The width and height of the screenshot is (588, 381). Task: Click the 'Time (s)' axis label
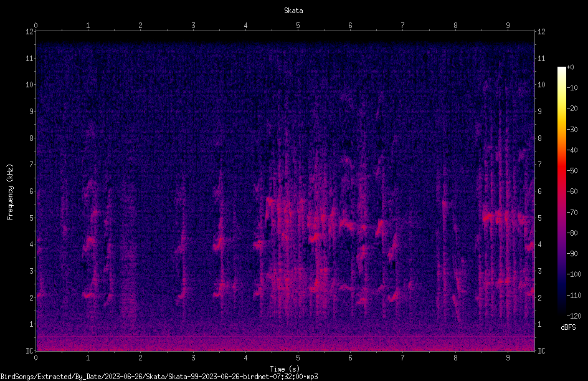point(285,369)
